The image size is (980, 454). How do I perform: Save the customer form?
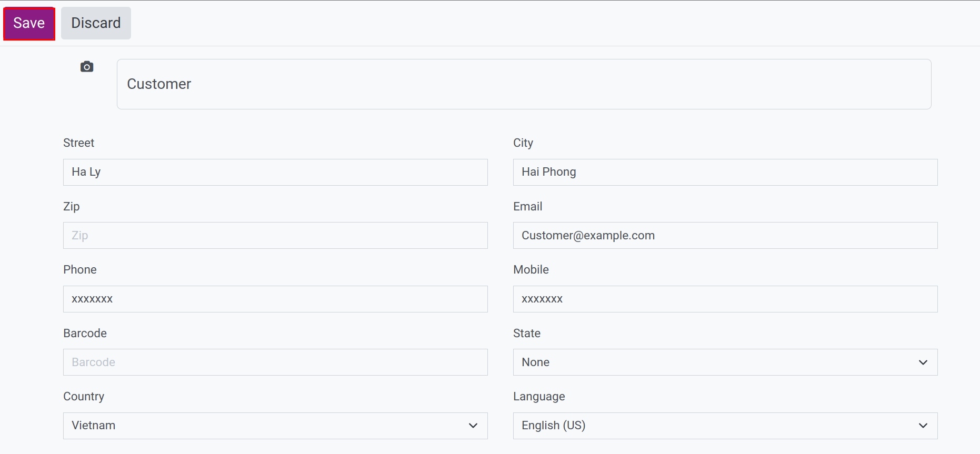coord(29,23)
